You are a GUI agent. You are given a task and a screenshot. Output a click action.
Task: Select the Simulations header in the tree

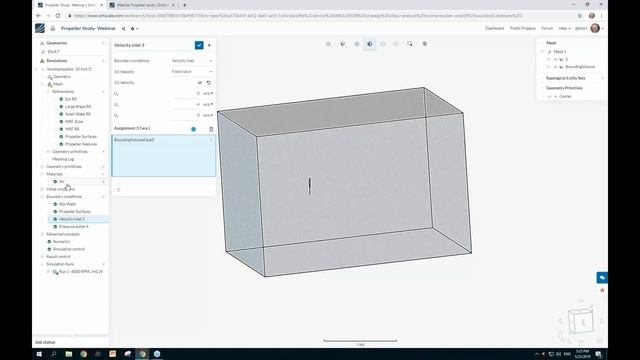(56, 61)
